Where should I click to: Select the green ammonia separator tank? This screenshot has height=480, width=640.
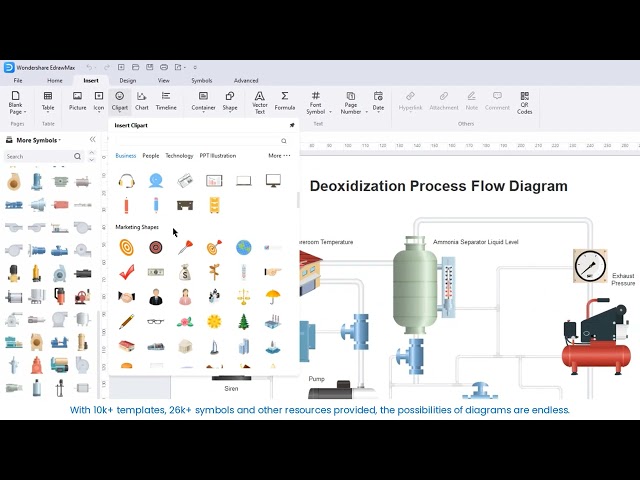tap(415, 286)
